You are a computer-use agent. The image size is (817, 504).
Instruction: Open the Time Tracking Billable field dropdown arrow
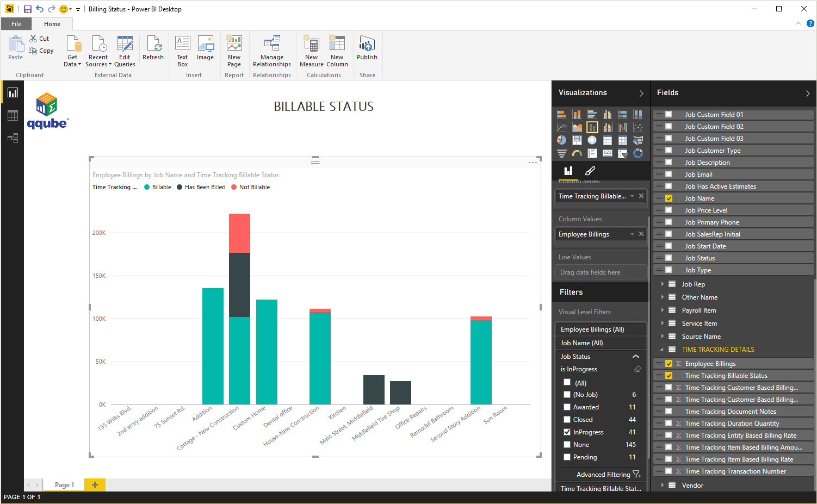pyautogui.click(x=632, y=196)
